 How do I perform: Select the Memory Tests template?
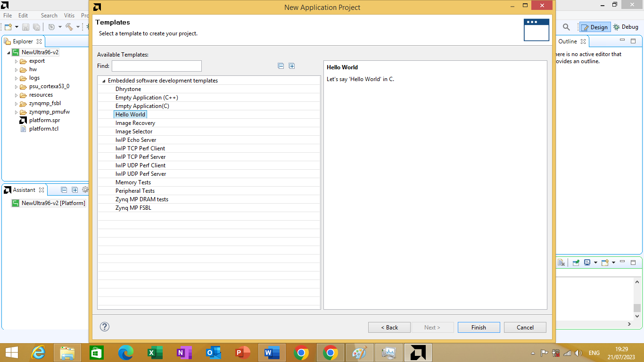133,182
